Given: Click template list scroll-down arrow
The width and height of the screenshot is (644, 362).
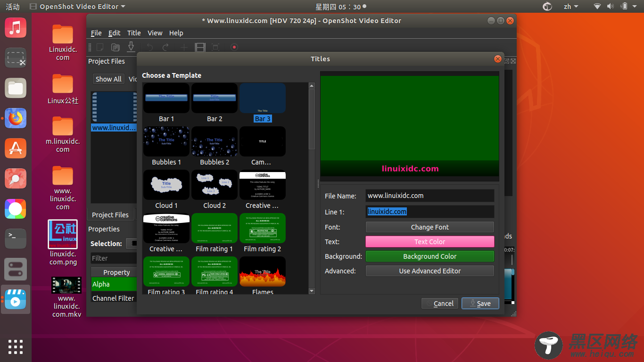Looking at the screenshot, I should (312, 291).
